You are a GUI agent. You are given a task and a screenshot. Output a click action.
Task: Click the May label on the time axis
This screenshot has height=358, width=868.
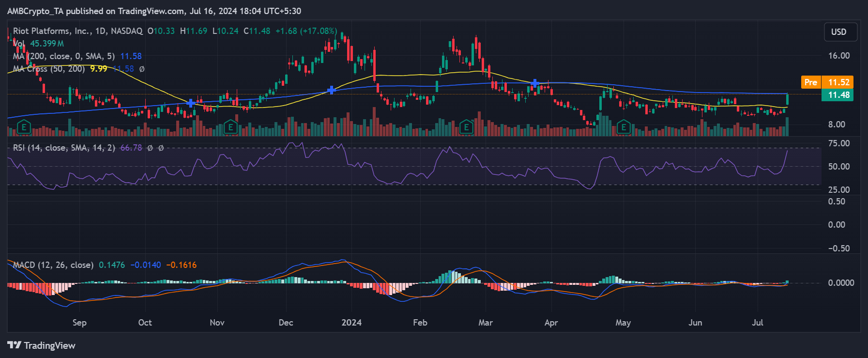[623, 323]
